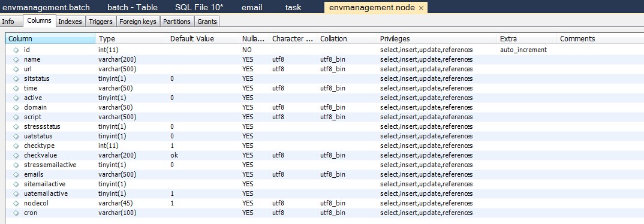Click the diamond icon beside checkvalue

point(16,155)
